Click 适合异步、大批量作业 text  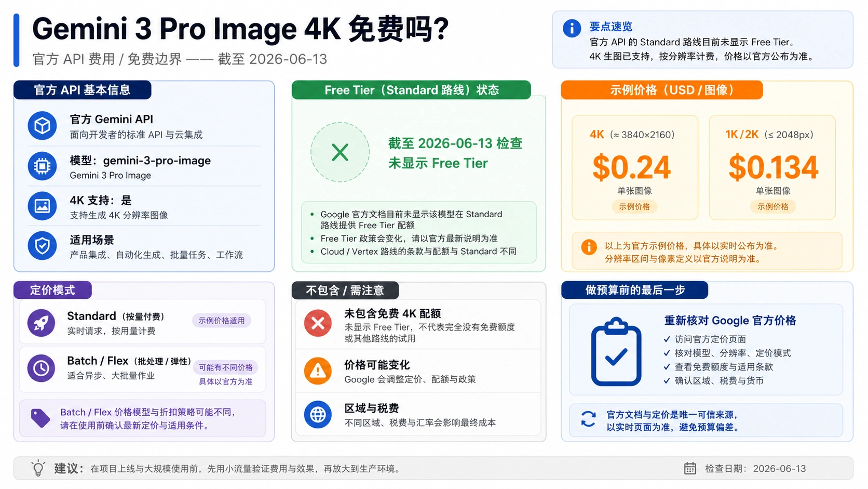(111, 375)
